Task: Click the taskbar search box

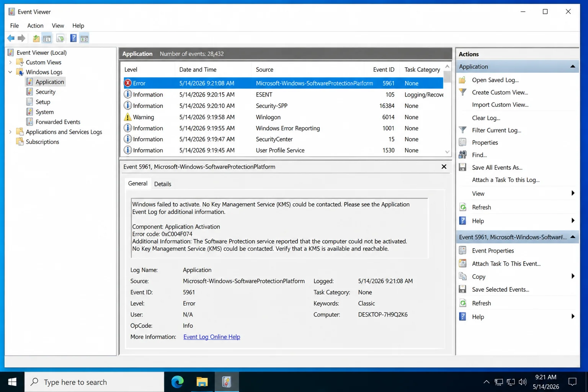Action: [x=95, y=382]
